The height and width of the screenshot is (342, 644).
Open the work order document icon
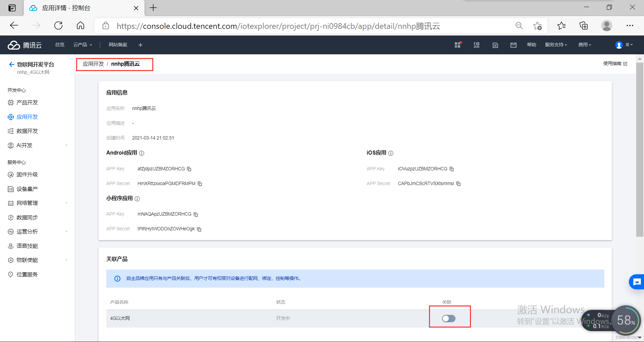(x=495, y=45)
